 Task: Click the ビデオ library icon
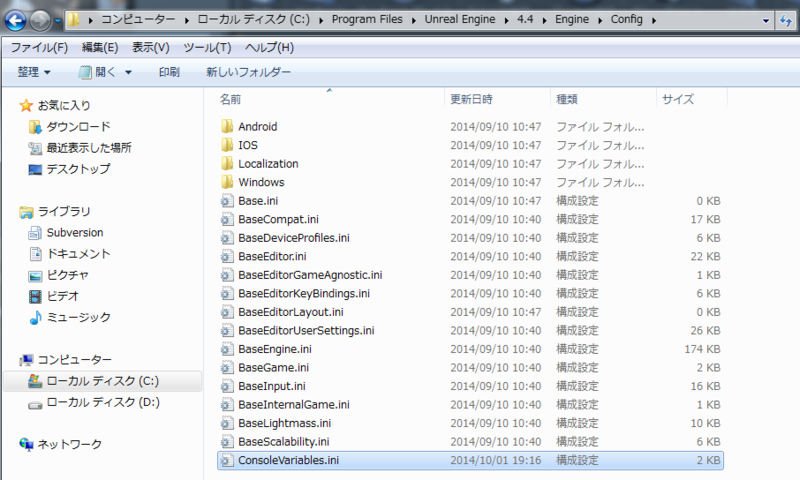click(35, 296)
